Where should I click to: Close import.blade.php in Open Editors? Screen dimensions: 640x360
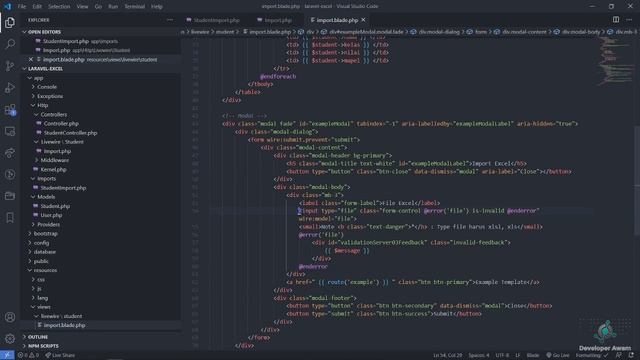click(x=31, y=60)
